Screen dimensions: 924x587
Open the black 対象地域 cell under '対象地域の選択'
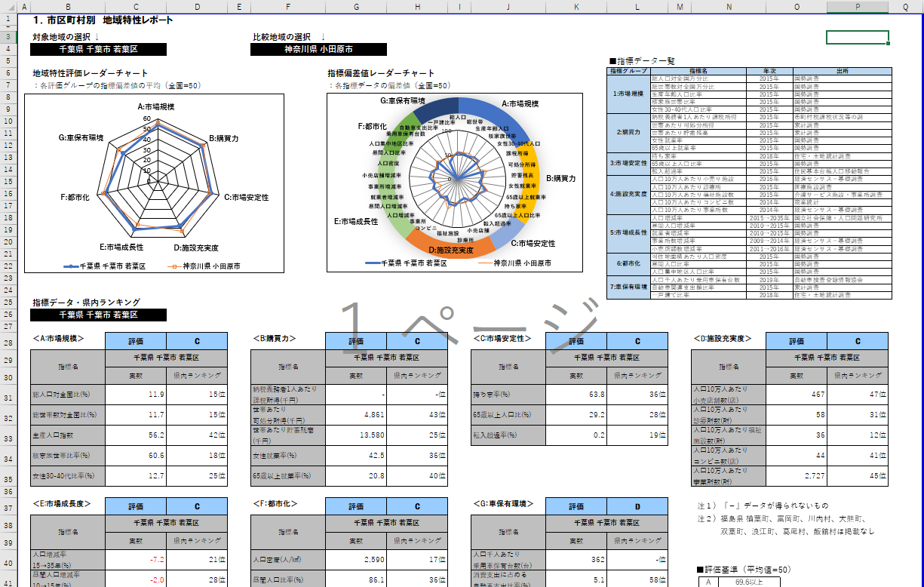[99, 50]
